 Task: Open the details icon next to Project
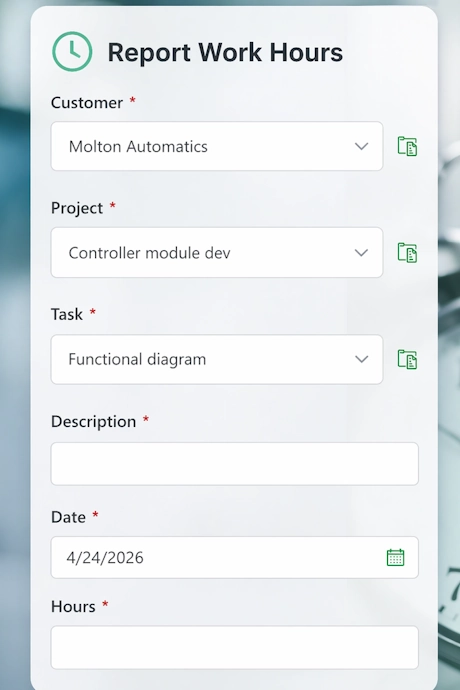[407, 253]
